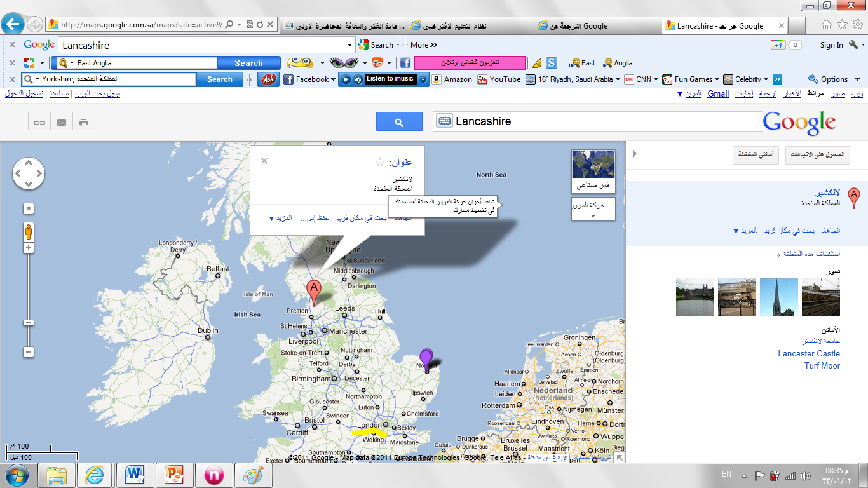
Task: Open the Gmail link in Google top bar
Action: [x=718, y=93]
